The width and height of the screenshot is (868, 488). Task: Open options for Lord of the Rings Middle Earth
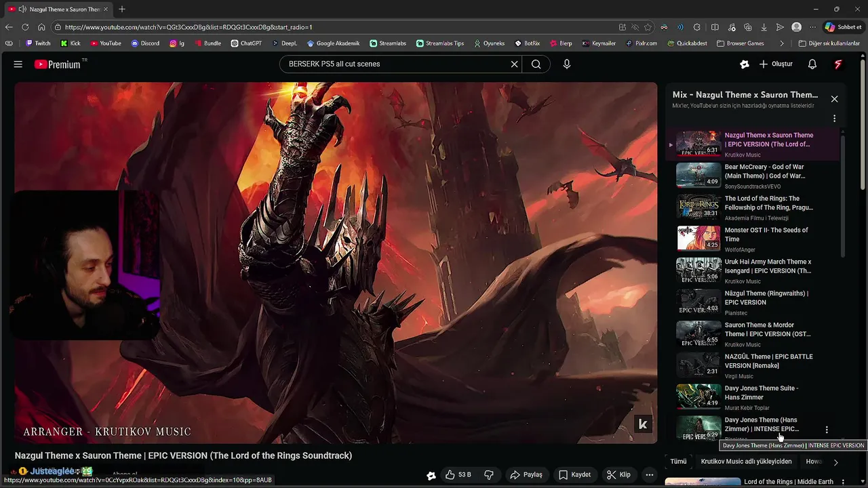843,482
